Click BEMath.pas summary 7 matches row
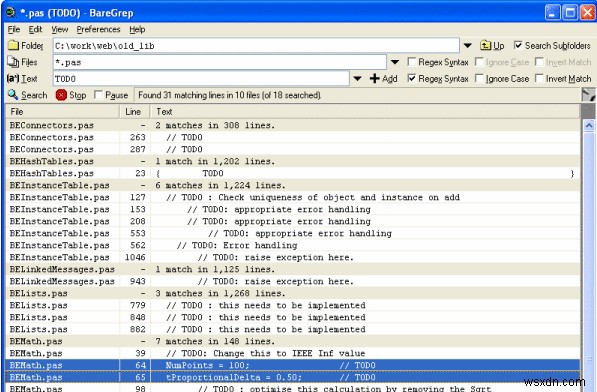The image size is (597, 392). pyautogui.click(x=293, y=341)
